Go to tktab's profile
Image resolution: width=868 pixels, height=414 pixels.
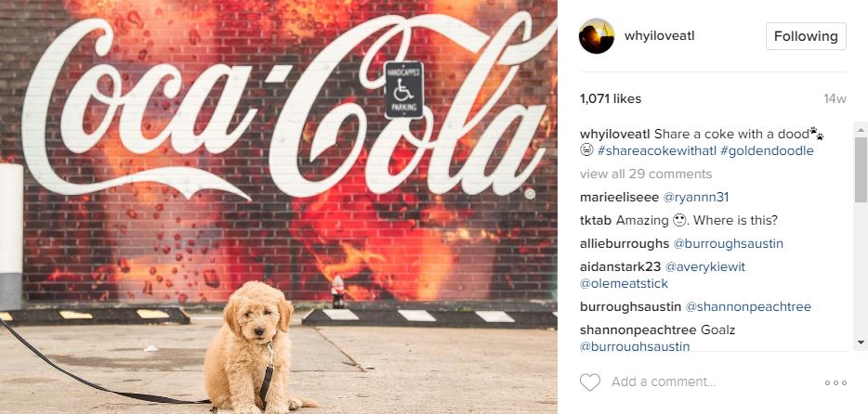click(596, 220)
